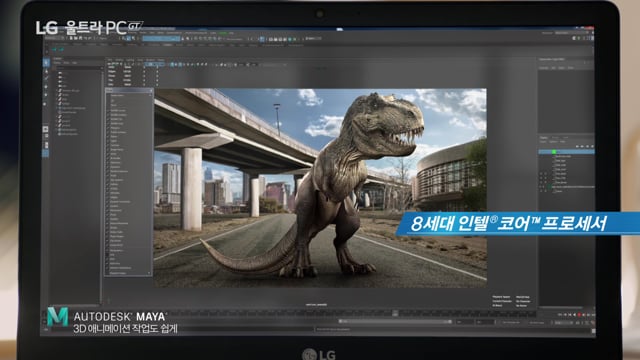Switch to single-pane layout icon in toolbox
This screenshot has height=360, width=640.
46,129
